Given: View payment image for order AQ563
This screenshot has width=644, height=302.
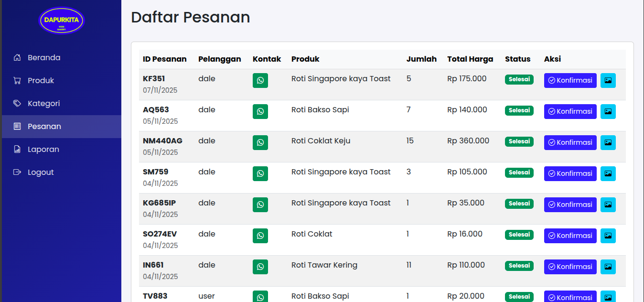Looking at the screenshot, I should coord(608,111).
